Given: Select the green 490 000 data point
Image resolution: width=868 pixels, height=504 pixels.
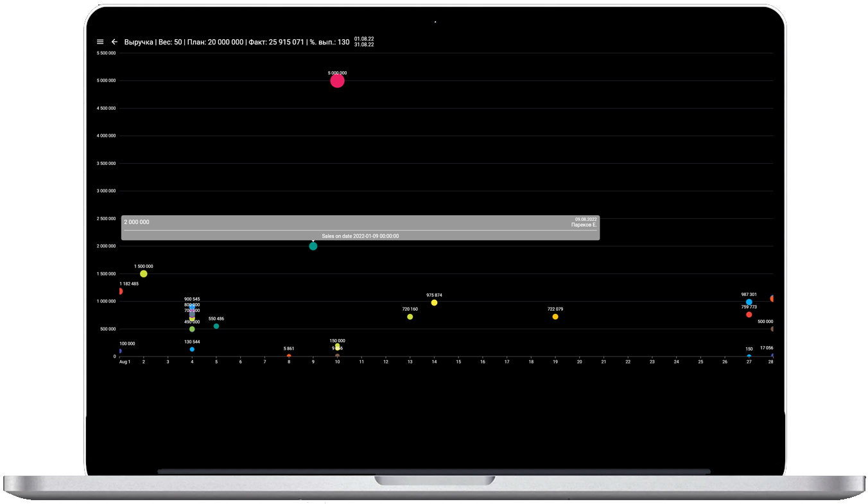Looking at the screenshot, I should (x=192, y=329).
